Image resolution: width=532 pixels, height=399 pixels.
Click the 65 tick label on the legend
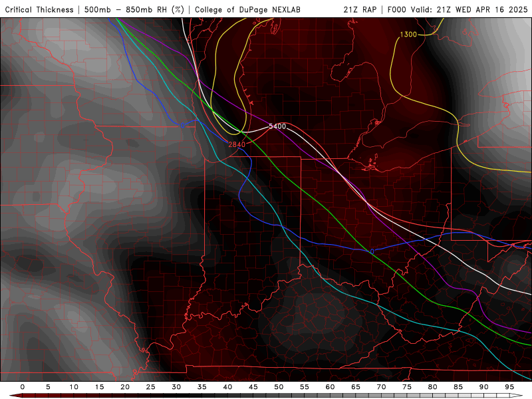pyautogui.click(x=356, y=387)
